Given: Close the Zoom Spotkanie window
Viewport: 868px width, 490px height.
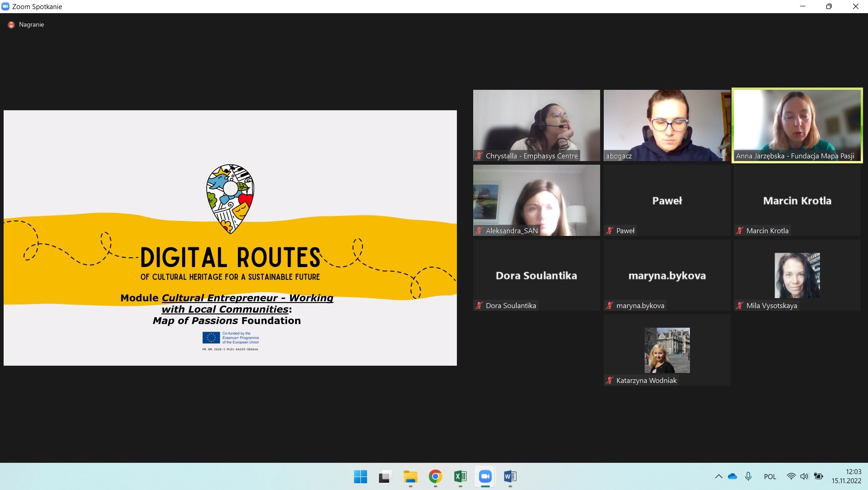Looking at the screenshot, I should [x=856, y=6].
